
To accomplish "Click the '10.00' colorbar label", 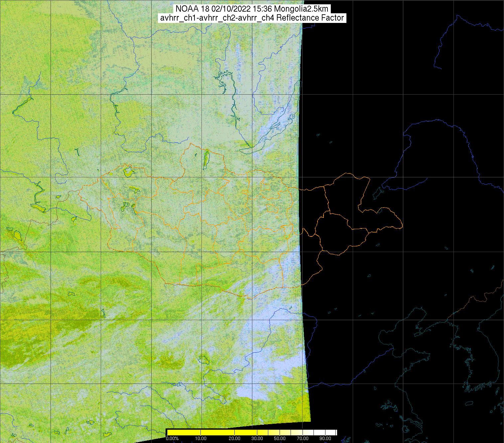I will click(200, 439).
